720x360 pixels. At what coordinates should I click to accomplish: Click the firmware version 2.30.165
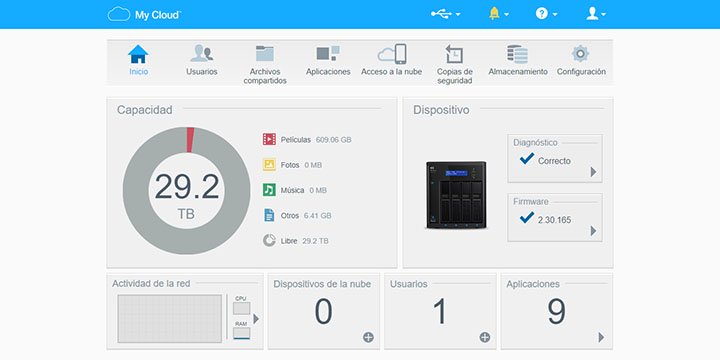(554, 220)
